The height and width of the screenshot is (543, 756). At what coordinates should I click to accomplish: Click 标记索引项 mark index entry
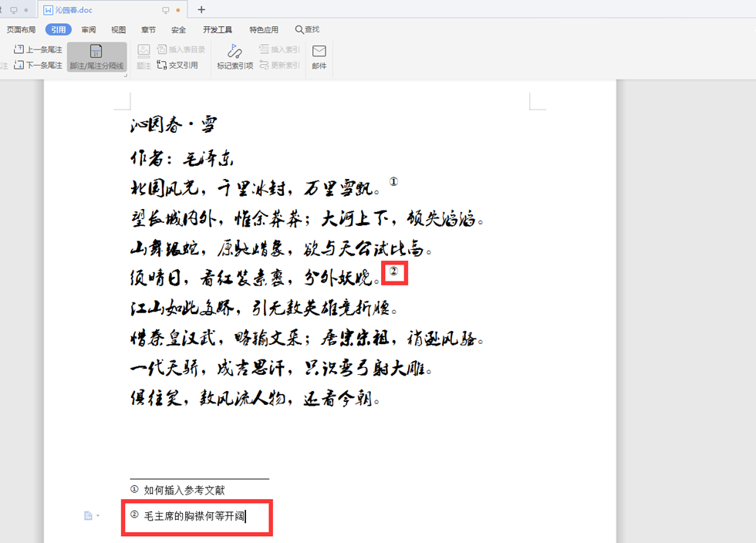235,57
